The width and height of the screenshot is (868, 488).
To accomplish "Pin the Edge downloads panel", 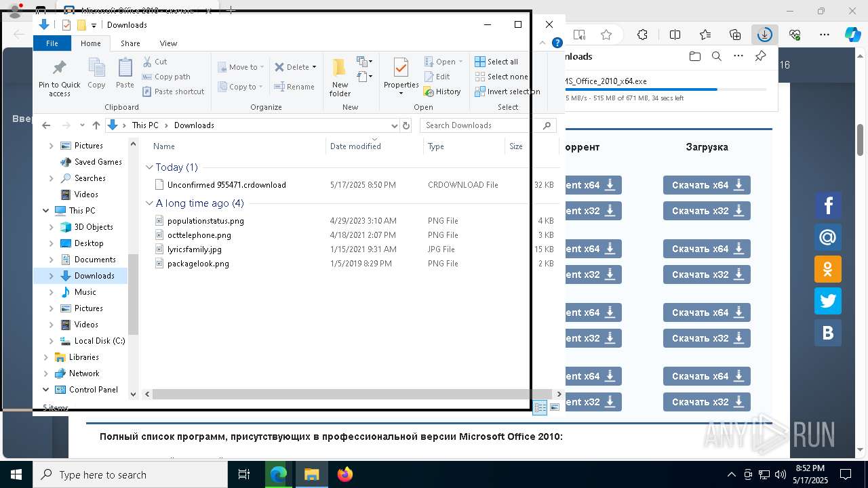I will [x=761, y=56].
